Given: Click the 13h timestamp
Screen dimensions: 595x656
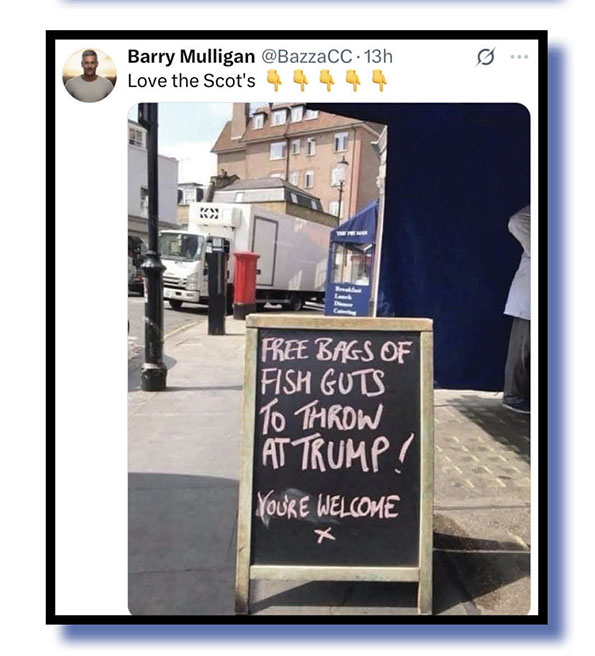Looking at the screenshot, I should coord(378,56).
